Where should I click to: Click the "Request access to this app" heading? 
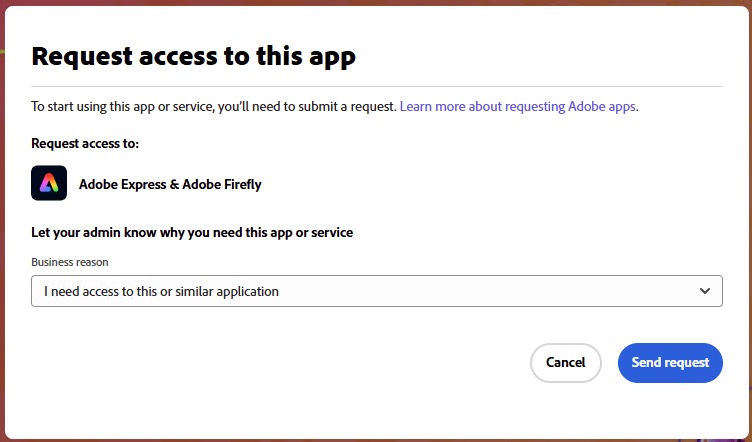pyautogui.click(x=193, y=56)
